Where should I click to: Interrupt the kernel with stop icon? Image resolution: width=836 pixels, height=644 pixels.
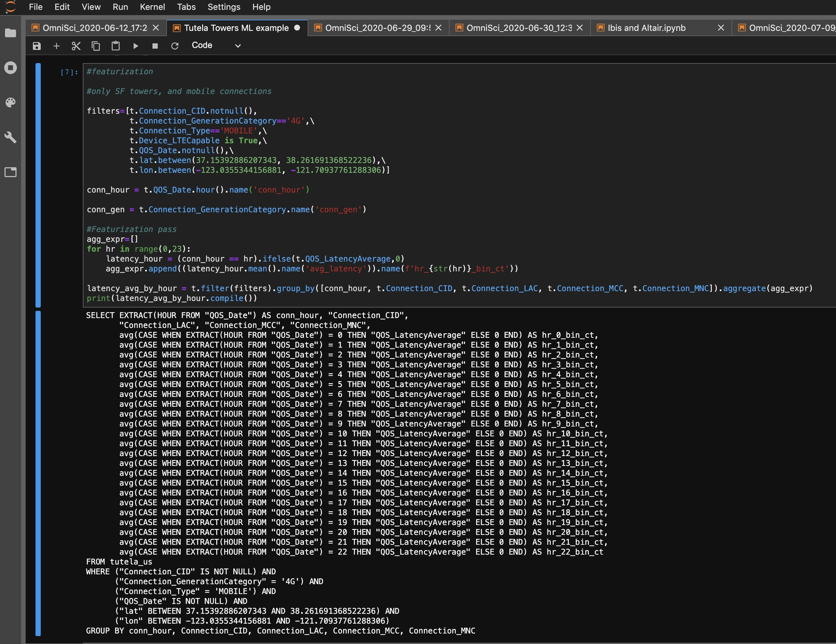click(x=155, y=46)
